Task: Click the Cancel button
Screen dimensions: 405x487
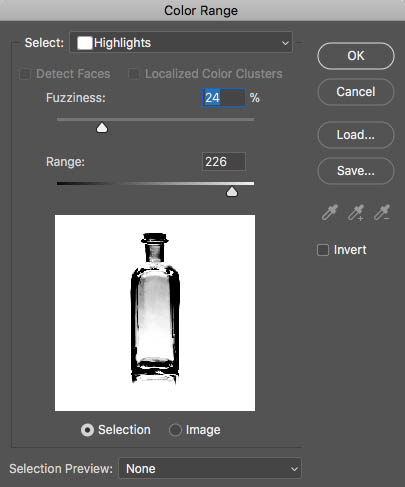Action: point(356,92)
